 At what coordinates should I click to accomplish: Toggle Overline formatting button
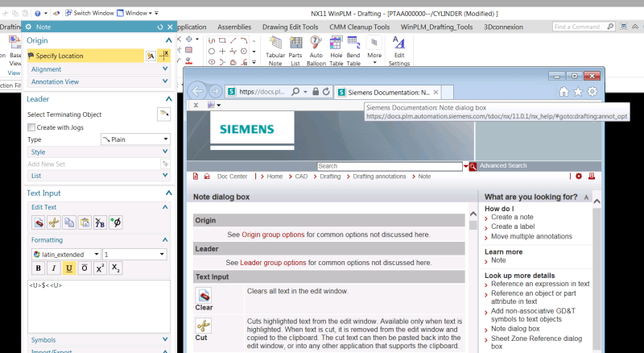point(85,268)
